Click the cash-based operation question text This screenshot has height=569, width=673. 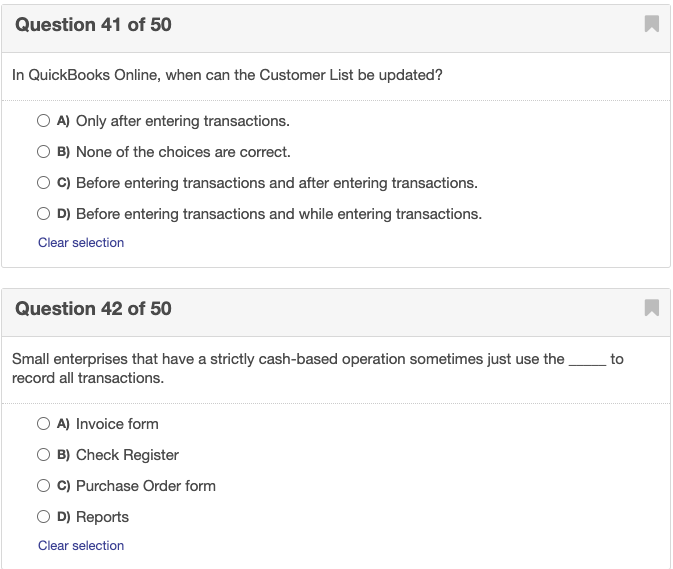(x=318, y=368)
